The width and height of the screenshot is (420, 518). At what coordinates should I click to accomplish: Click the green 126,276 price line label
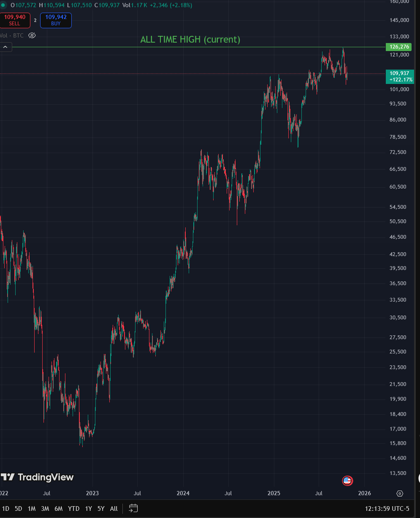pyautogui.click(x=398, y=47)
